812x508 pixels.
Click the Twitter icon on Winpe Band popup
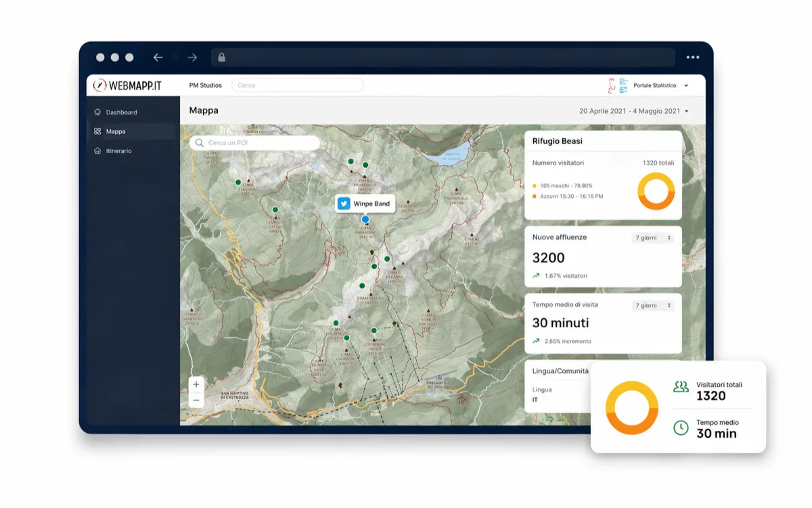344,204
